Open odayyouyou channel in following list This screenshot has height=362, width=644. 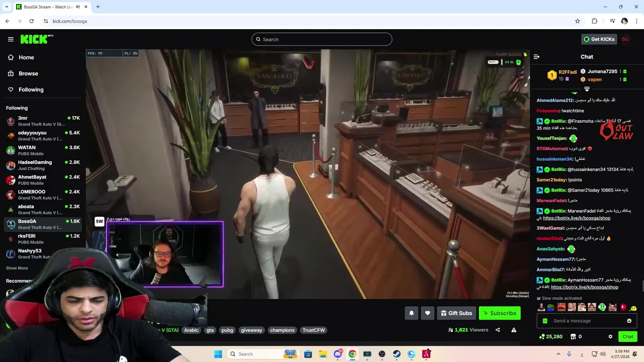(x=43, y=136)
